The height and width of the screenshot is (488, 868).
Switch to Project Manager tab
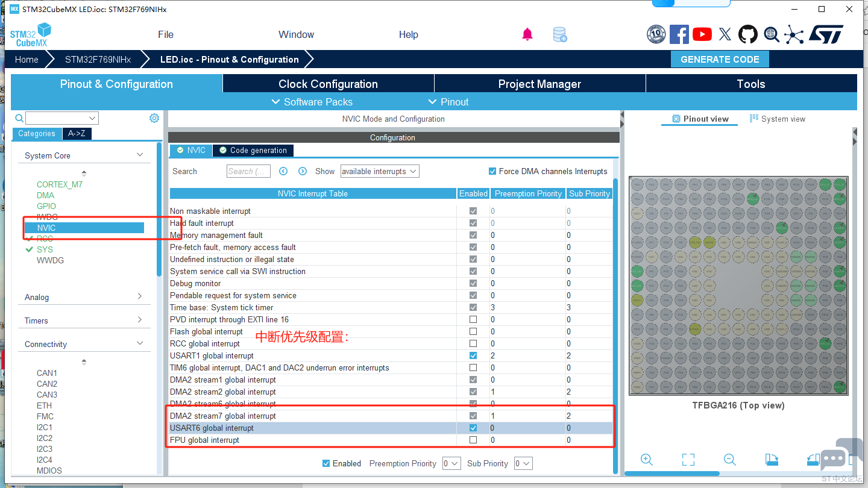coord(540,84)
